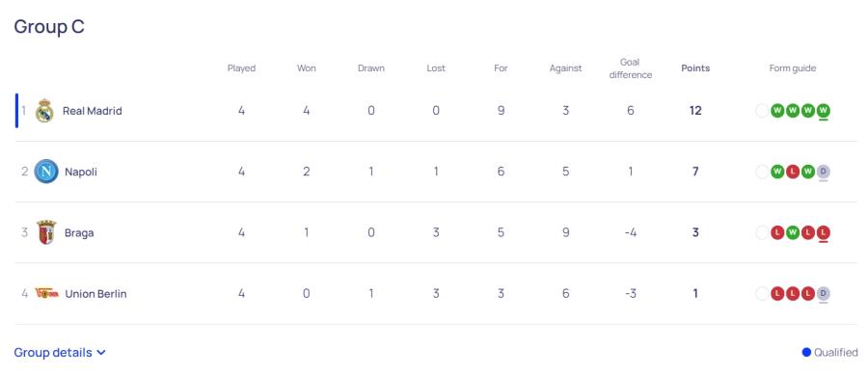Sort table by Points column header
Screen dimensions: 868x375
(695, 68)
